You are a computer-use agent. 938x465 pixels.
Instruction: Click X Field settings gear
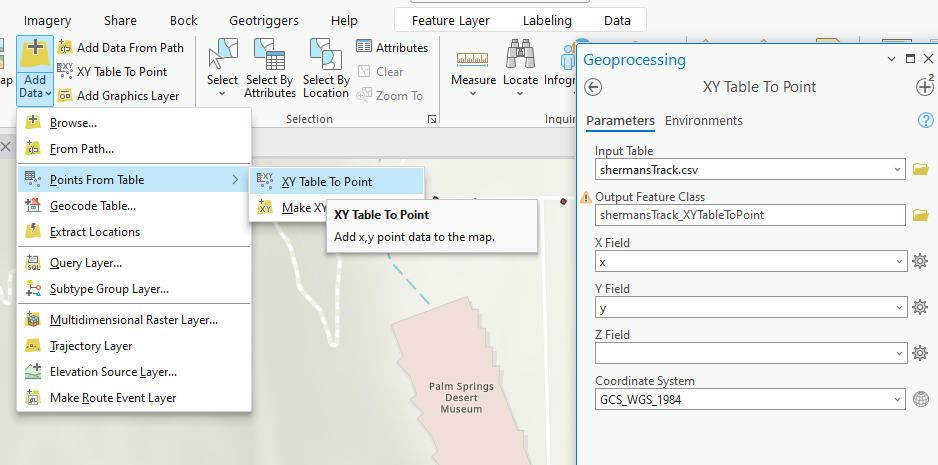coord(921,261)
